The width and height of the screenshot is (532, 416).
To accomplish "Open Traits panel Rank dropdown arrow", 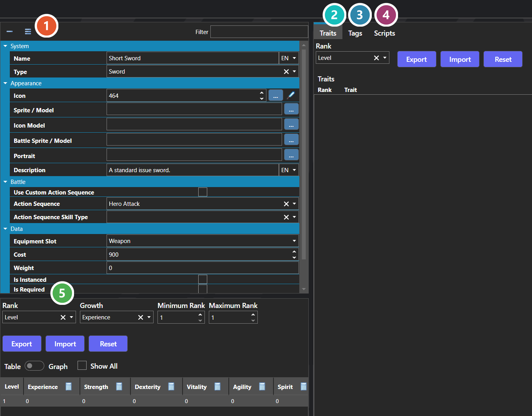I will pos(385,58).
